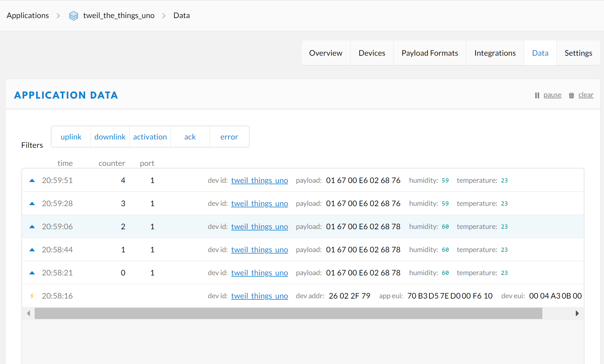Open the Settings tab
Screen dimensions: 604x364
click(578, 53)
